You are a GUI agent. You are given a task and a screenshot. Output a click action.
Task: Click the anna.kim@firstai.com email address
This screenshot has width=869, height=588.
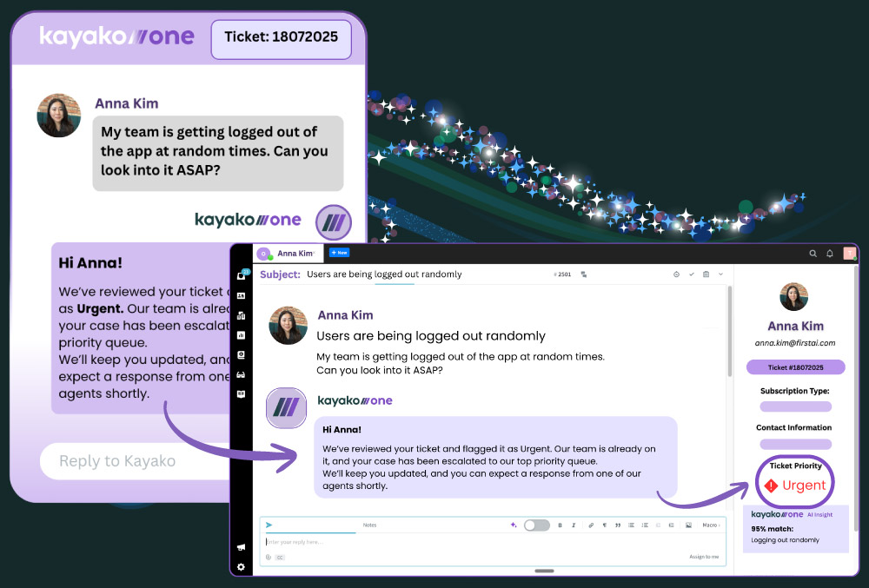795,343
